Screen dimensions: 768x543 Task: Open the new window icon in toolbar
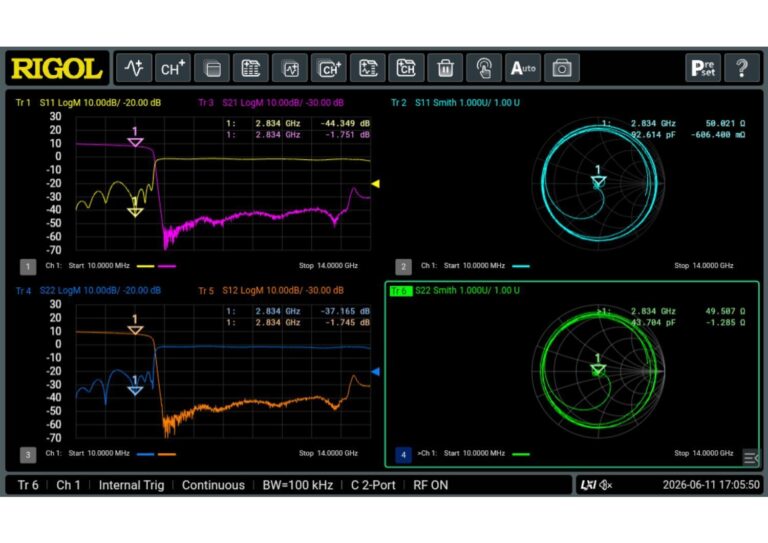click(x=212, y=68)
